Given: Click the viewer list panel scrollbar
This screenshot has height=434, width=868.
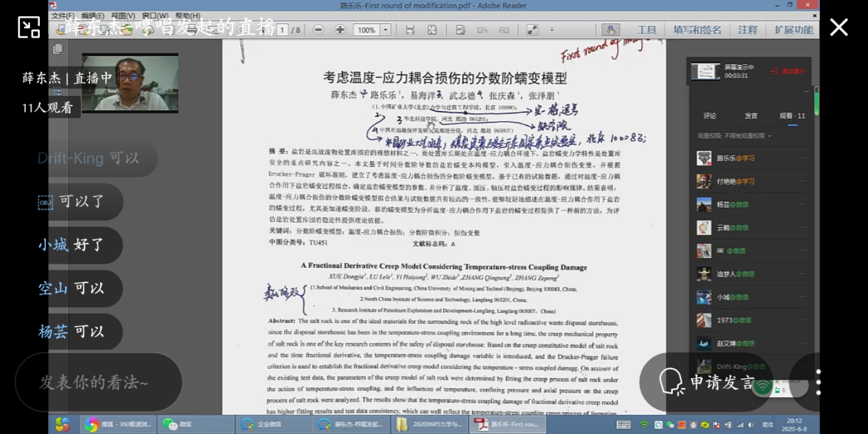Looking at the screenshot, I should tap(816, 101).
